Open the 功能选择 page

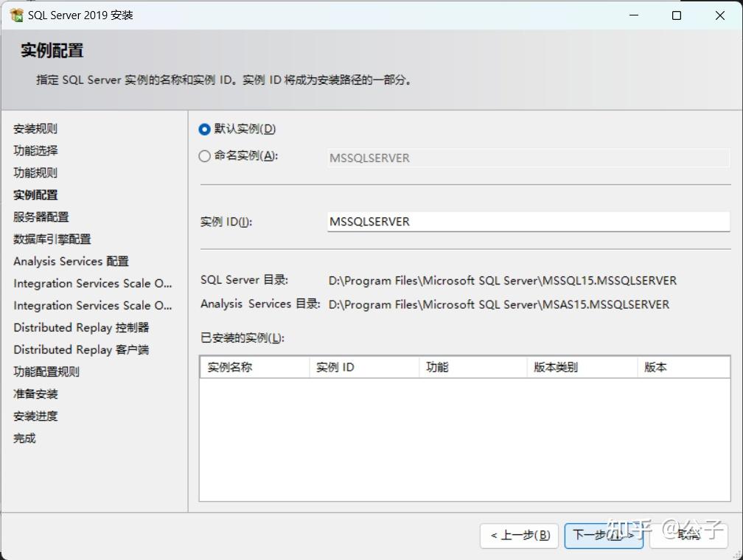point(35,150)
